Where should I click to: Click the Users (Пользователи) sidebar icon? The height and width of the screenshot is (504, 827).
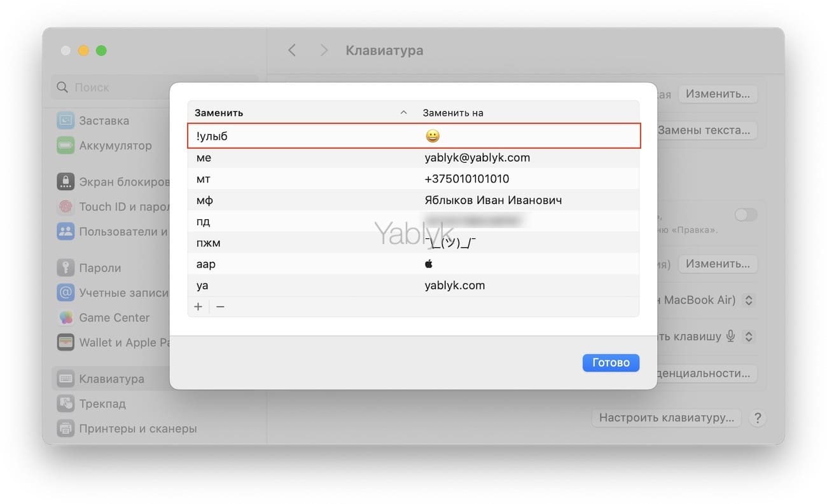[66, 231]
